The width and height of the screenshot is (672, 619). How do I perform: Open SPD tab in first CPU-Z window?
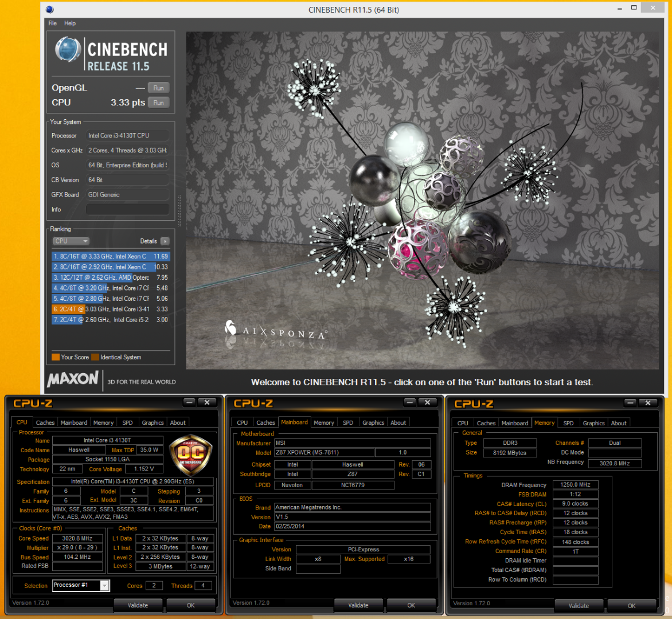[127, 422]
